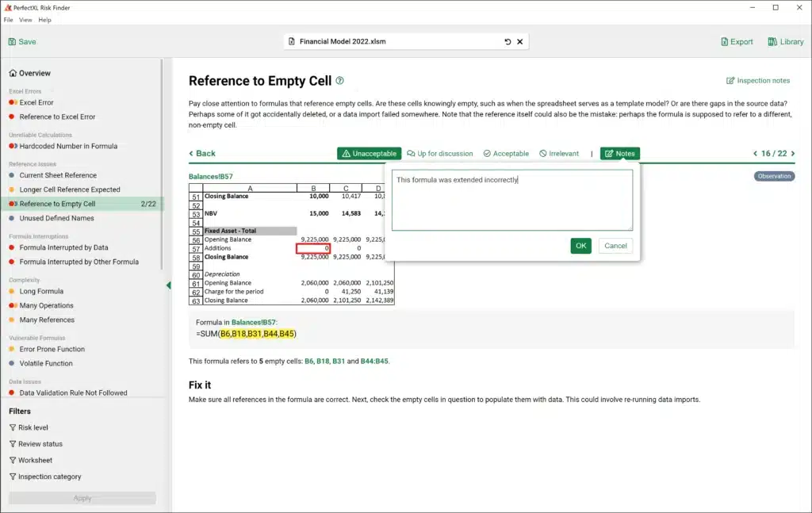Go to next issue with right chevron
Viewport: 812px width, 513px height.
[x=793, y=154]
